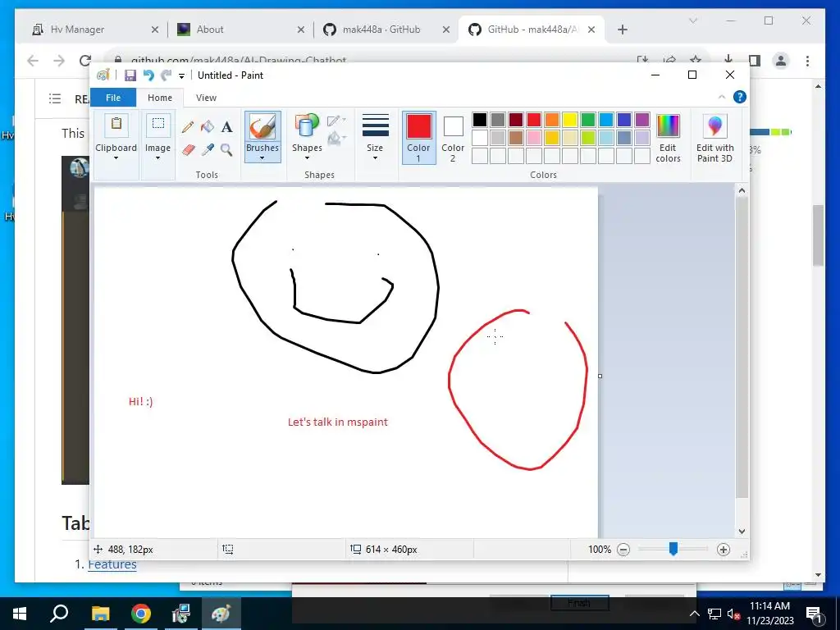Open Edit colors dialog
Screen dimensions: 840x630
click(668, 138)
